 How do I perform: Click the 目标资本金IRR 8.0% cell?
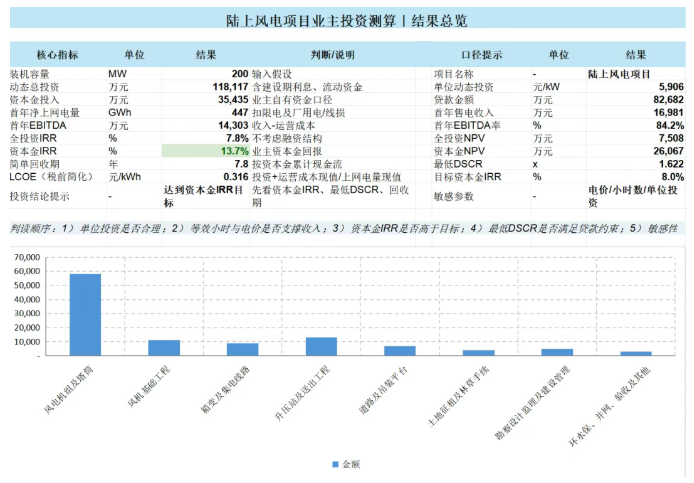tap(636, 177)
